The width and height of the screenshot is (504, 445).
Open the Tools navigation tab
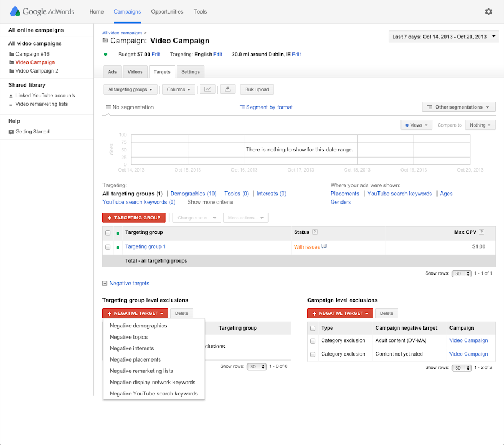click(200, 12)
